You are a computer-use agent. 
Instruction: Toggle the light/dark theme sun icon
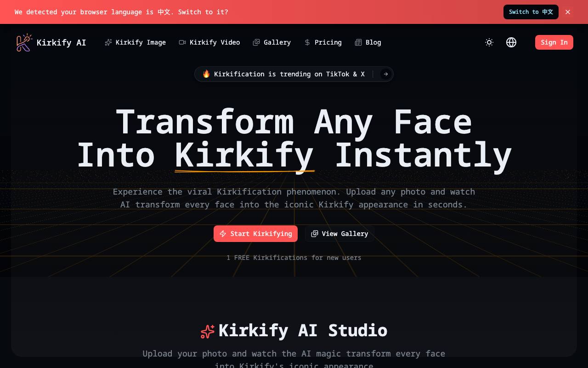pyautogui.click(x=489, y=42)
